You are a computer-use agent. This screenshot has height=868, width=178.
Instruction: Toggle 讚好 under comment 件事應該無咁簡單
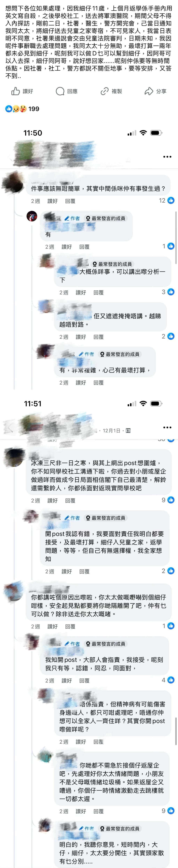pos(52,201)
